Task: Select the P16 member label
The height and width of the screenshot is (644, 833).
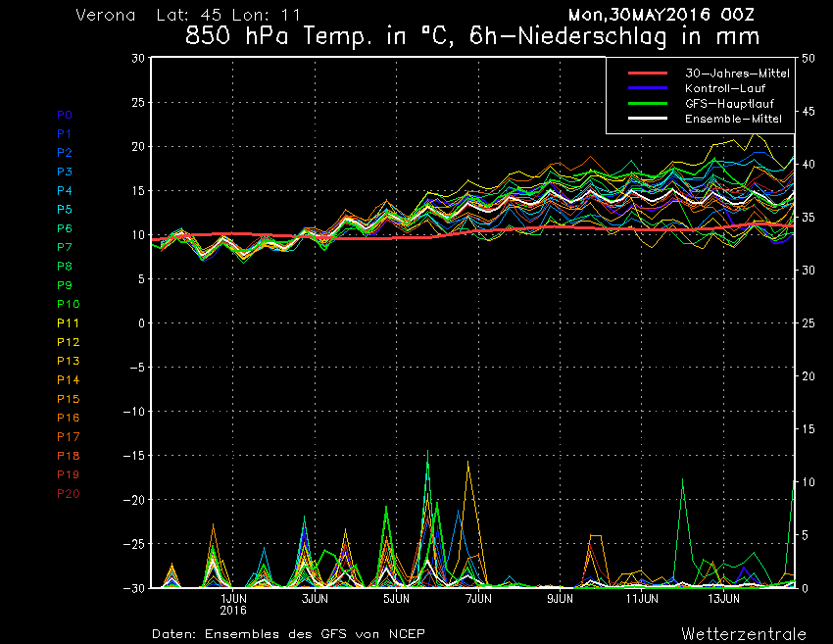Action: (68, 418)
